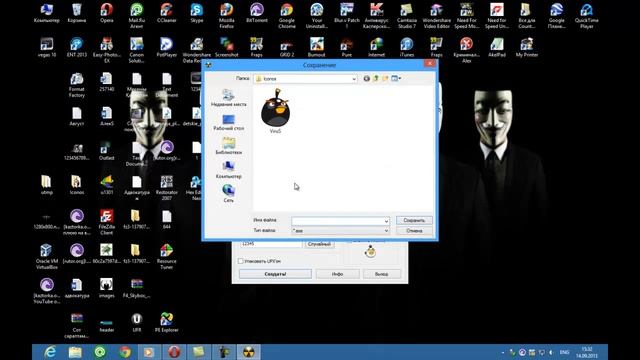Select the FileZilla Client desktop icon
Viewport: 640px width, 360px height.
tap(107, 222)
